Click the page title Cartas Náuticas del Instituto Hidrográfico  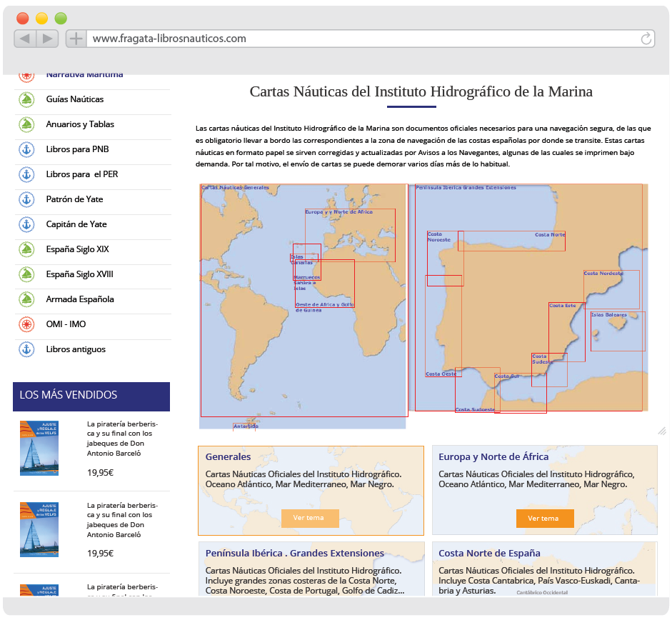click(x=421, y=91)
